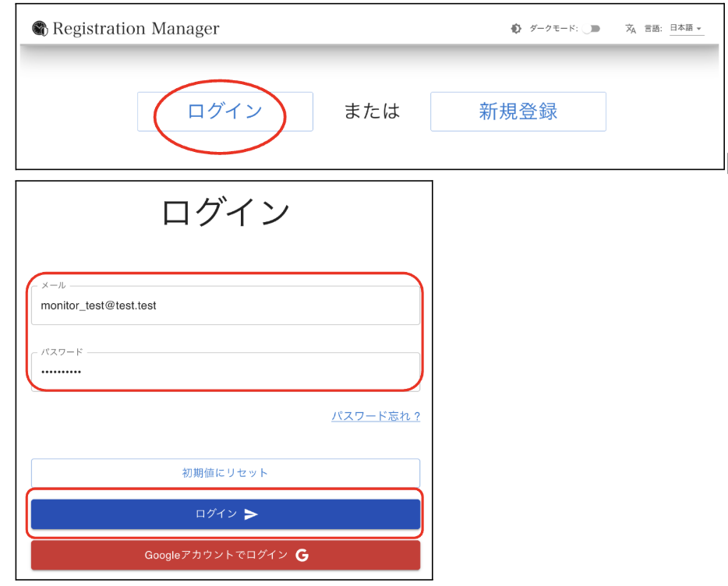Click the translate language icon
728x586 pixels.
pyautogui.click(x=631, y=29)
